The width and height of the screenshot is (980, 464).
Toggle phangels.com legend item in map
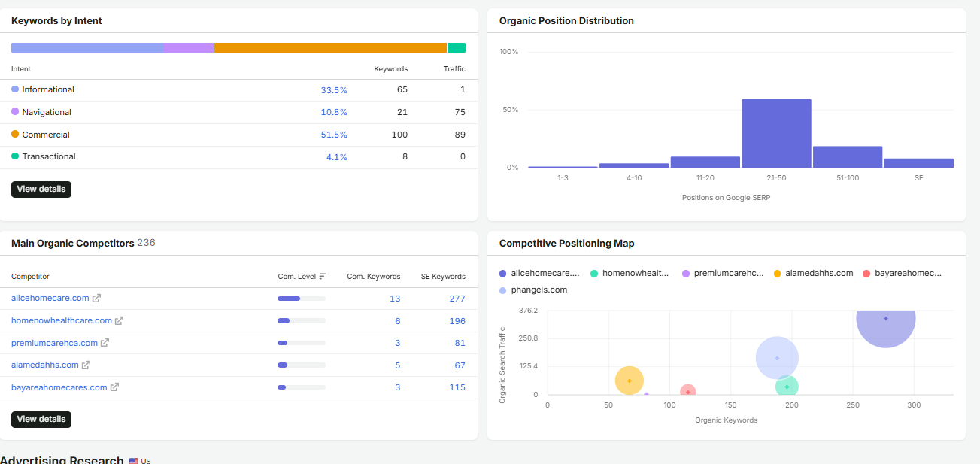click(533, 290)
